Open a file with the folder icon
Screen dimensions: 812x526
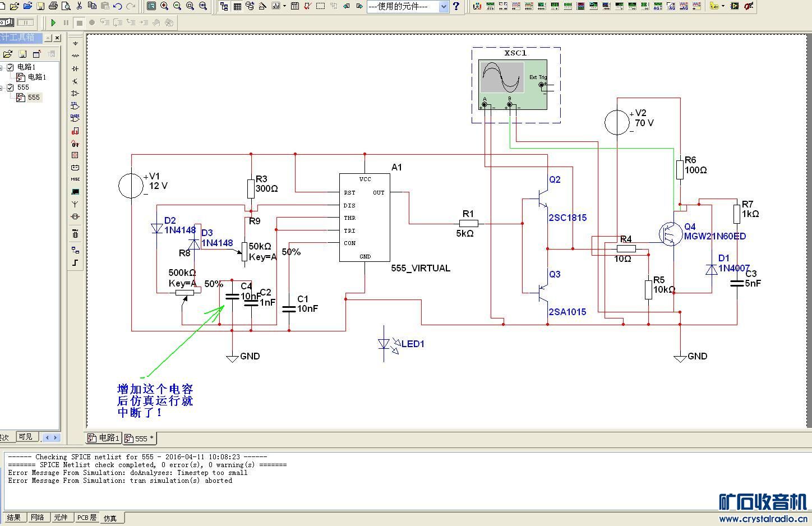point(14,6)
